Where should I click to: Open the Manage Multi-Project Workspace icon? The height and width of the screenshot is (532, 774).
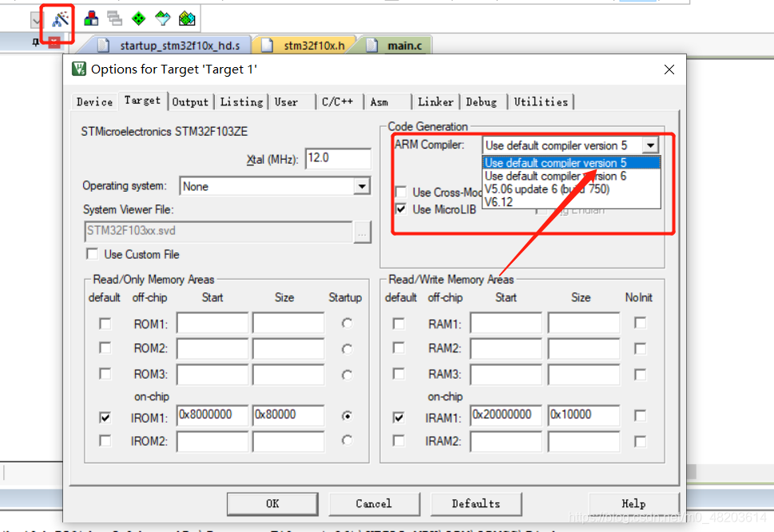click(x=114, y=18)
